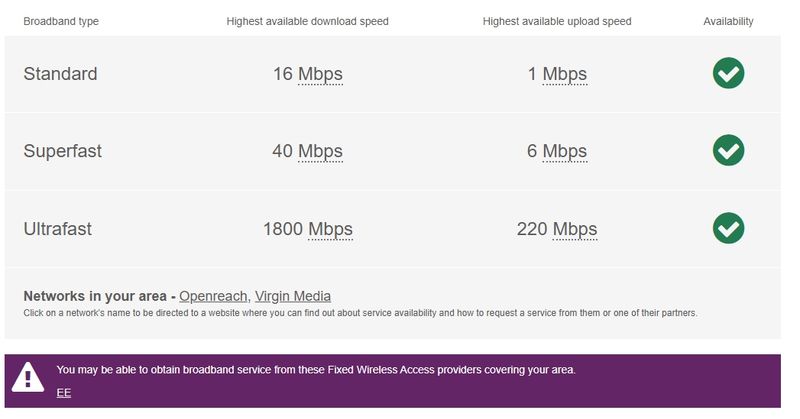Screen dimensions: 800x419
Task: Click the Broadband type column header
Action: point(61,21)
